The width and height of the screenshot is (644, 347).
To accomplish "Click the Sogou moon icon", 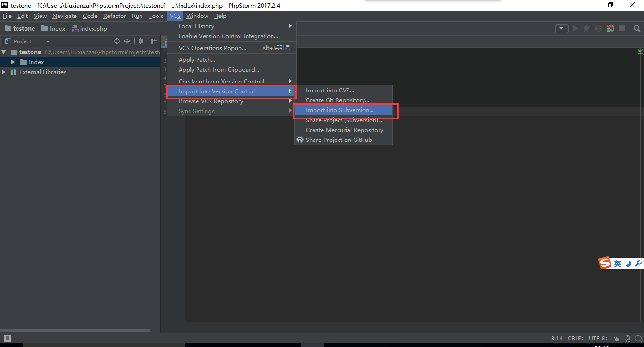I will [x=628, y=264].
